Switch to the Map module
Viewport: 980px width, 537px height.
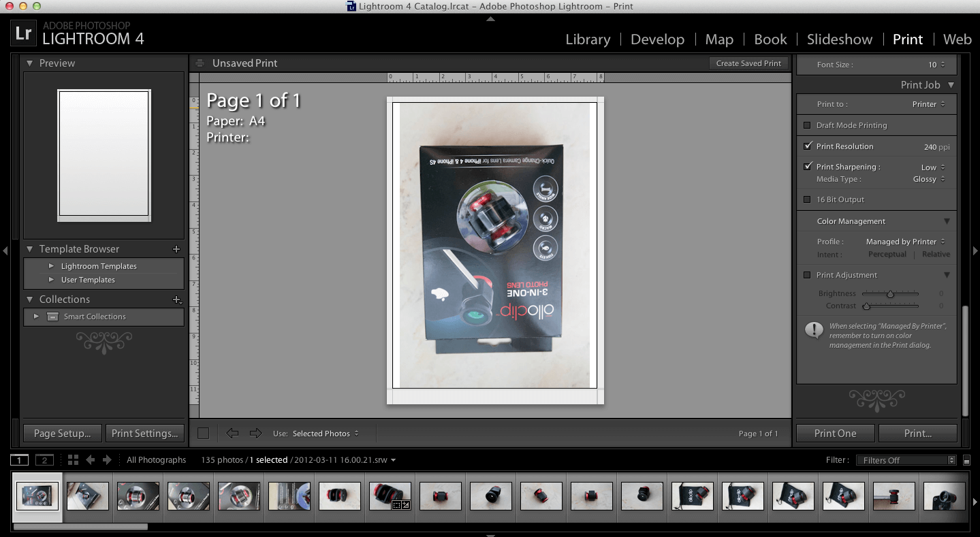719,39
